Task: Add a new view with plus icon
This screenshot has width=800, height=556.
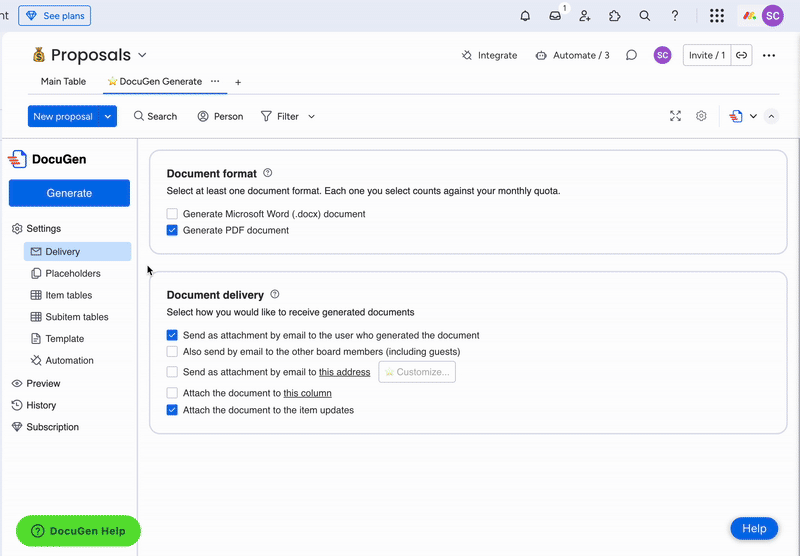Action: [238, 82]
